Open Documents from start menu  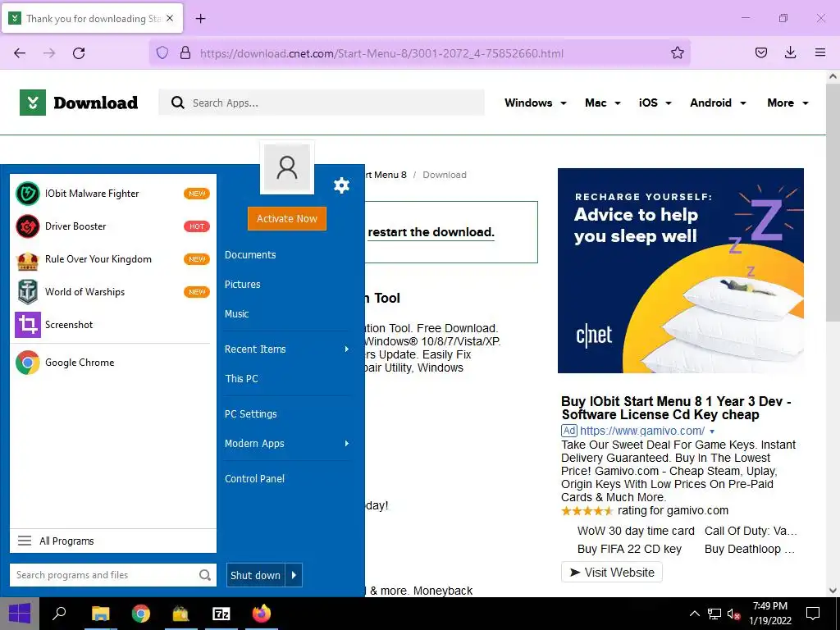(250, 255)
